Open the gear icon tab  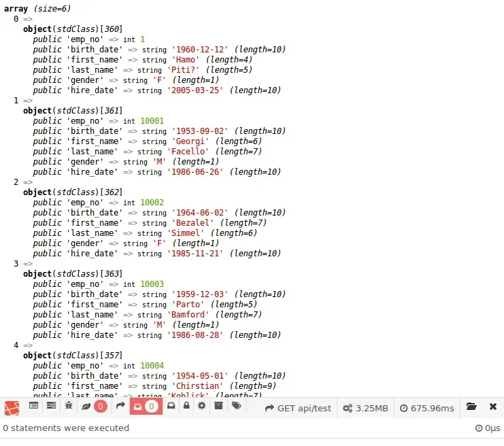pos(201,405)
